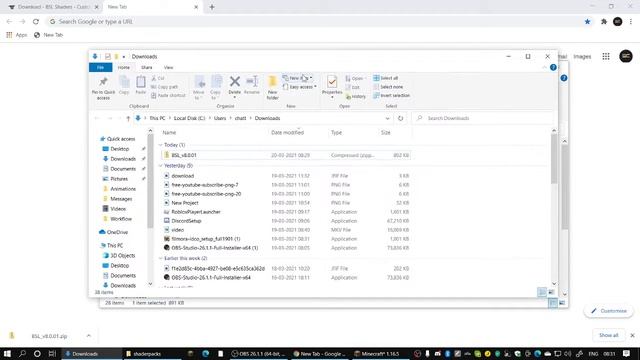Switch to large icons view icon
The height and width of the screenshot is (360, 640).
551,292
